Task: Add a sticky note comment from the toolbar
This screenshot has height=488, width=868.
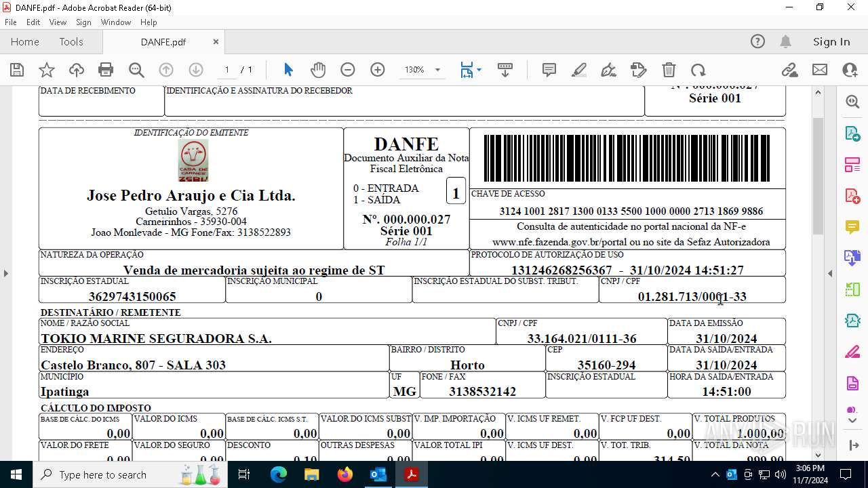Action: click(549, 70)
